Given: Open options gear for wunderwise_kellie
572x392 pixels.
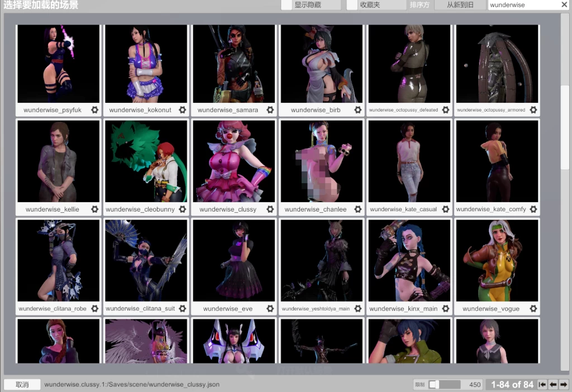Looking at the screenshot, I should (x=94, y=209).
